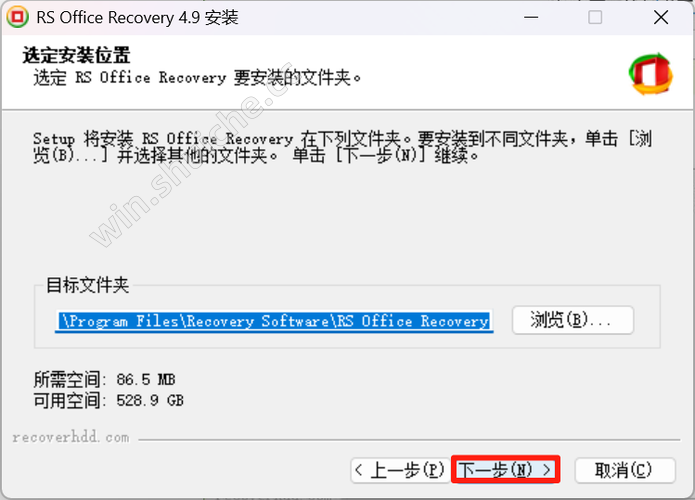
Task: Click the disabled maximize button
Action: click(595, 18)
